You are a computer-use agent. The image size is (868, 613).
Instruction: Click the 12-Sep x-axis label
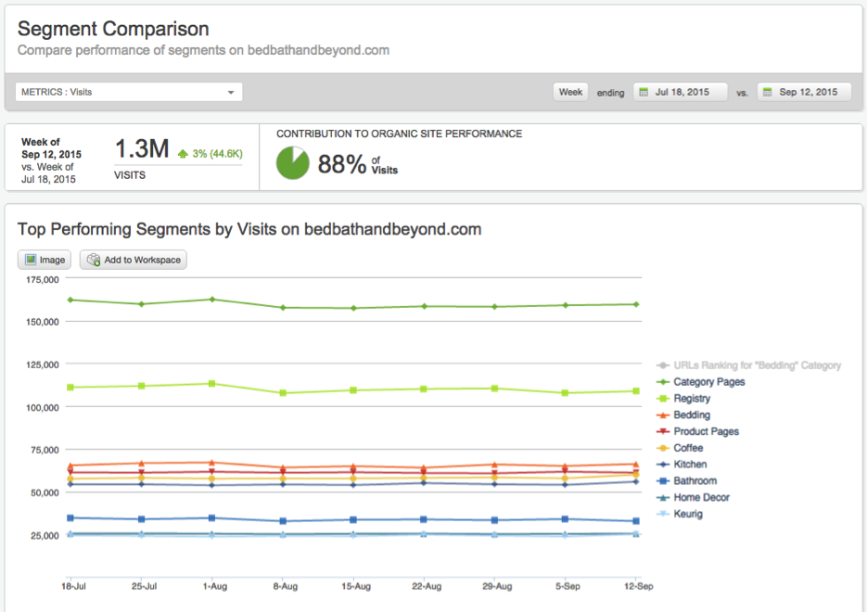tap(638, 586)
